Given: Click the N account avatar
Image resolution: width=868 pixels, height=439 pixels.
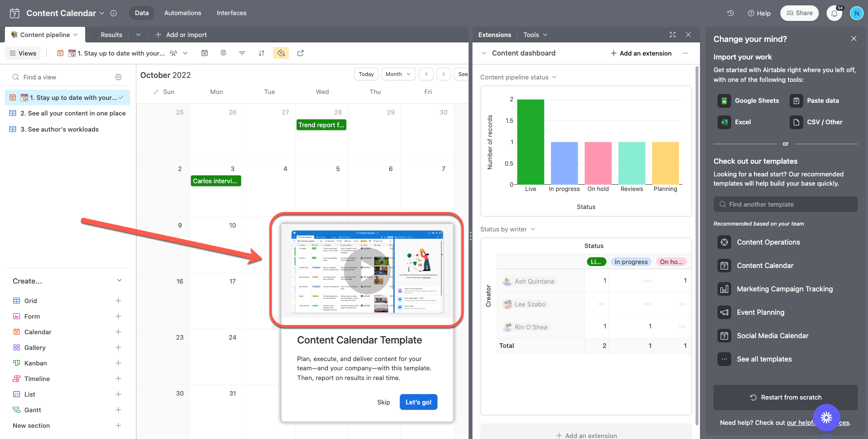Looking at the screenshot, I should pos(857,13).
